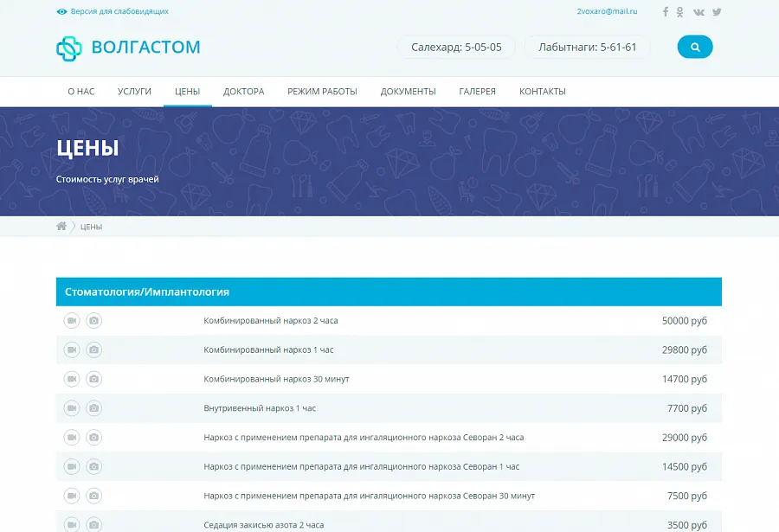The width and height of the screenshot is (779, 532).
Task: Open the camera icon for Комбинированный наркоз 1 час
Action: [x=93, y=349]
